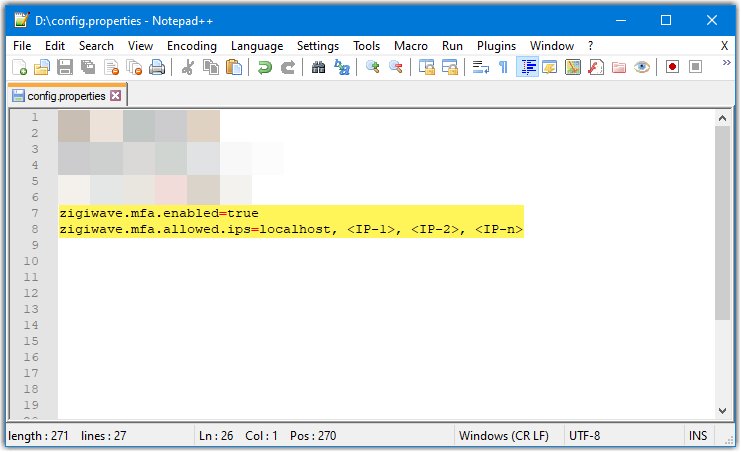Viewport: 741px width, 452px height.
Task: Open Find with the binoculars icon
Action: 318,67
